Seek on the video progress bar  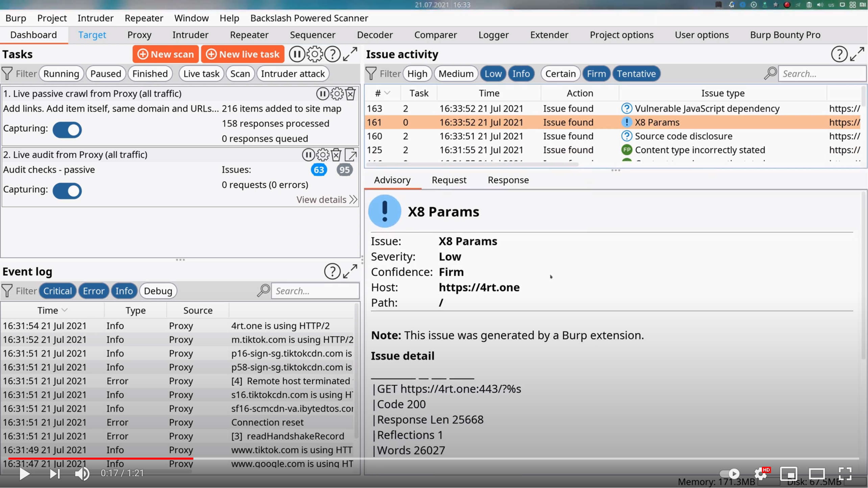click(x=434, y=459)
